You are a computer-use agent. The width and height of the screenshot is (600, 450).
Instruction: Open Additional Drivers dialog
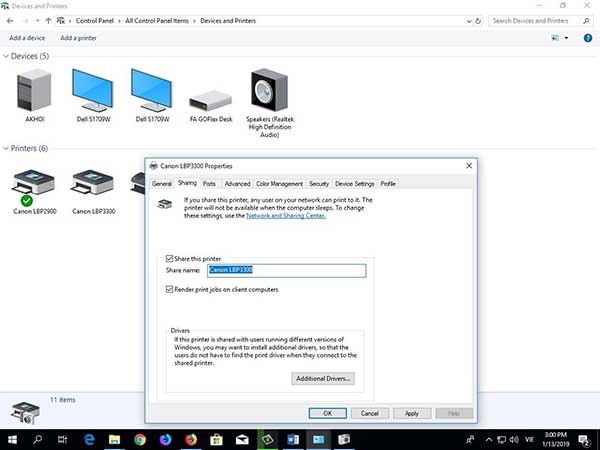(x=323, y=378)
